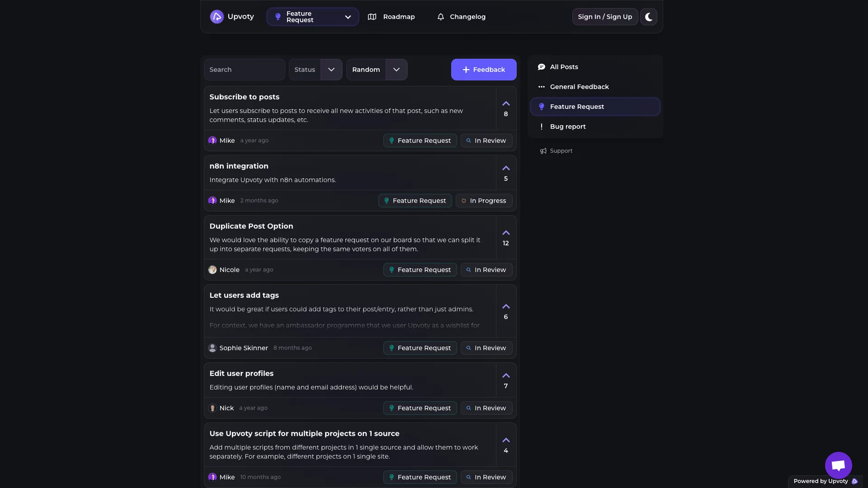Viewport: 868px width, 488px height.
Task: Click the Upvoty logo icon
Action: click(217, 17)
